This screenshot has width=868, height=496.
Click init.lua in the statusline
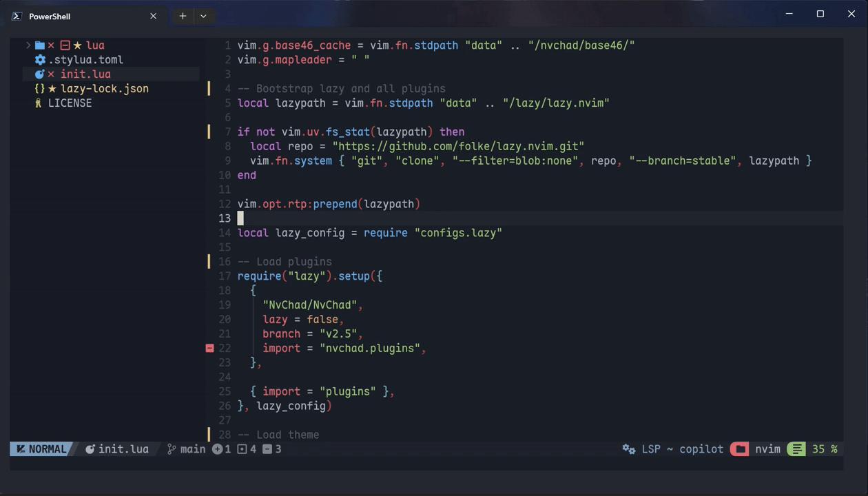[x=123, y=448]
